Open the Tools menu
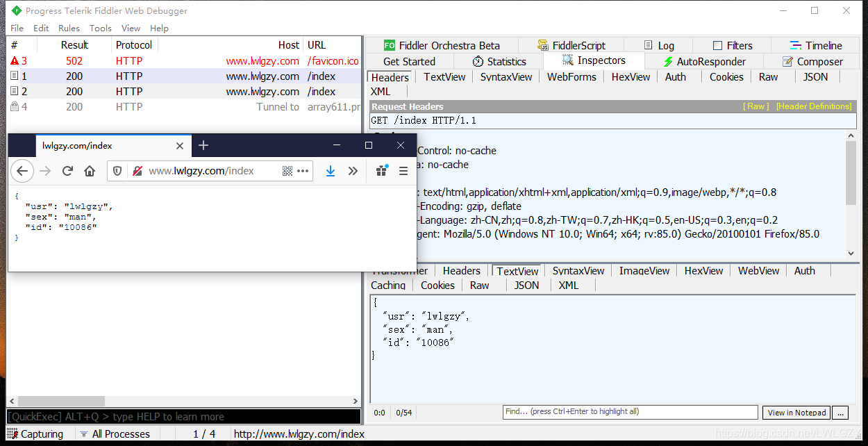Image resolution: width=868 pixels, height=446 pixels. click(x=101, y=28)
